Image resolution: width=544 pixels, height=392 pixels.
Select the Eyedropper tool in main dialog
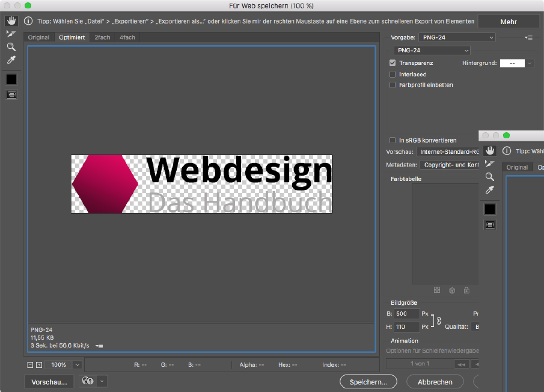11,60
